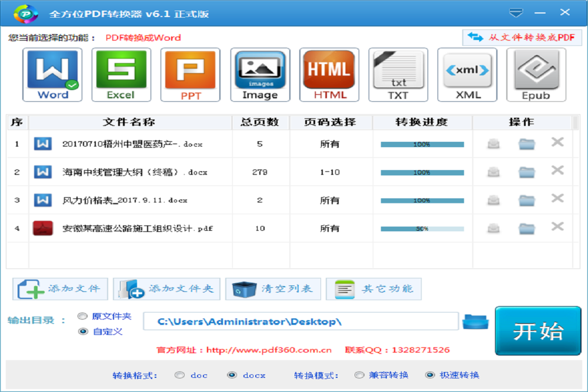This screenshot has height=392, width=588.
Task: Expand the XML format option
Action: point(467,74)
